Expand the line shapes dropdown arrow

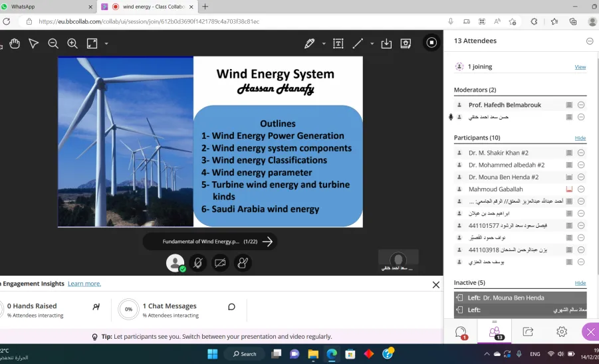click(x=372, y=43)
